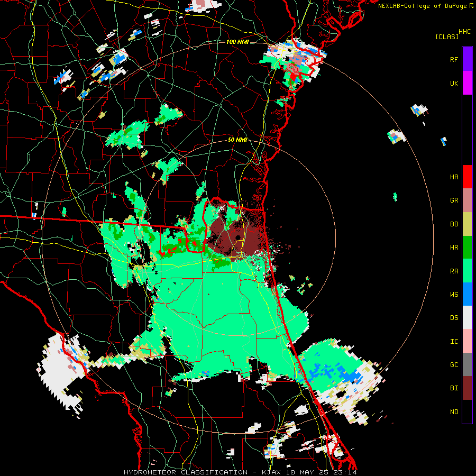Viewport: 476px width, 476px height.
Task: Click the BD legend label
Action: (454, 224)
